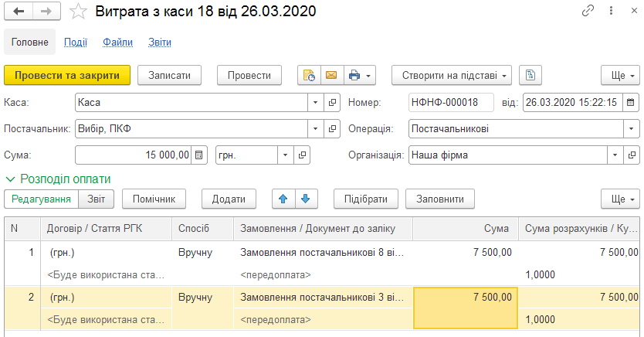Open the printer print menu
The width and height of the screenshot is (644, 337).
pos(359,75)
